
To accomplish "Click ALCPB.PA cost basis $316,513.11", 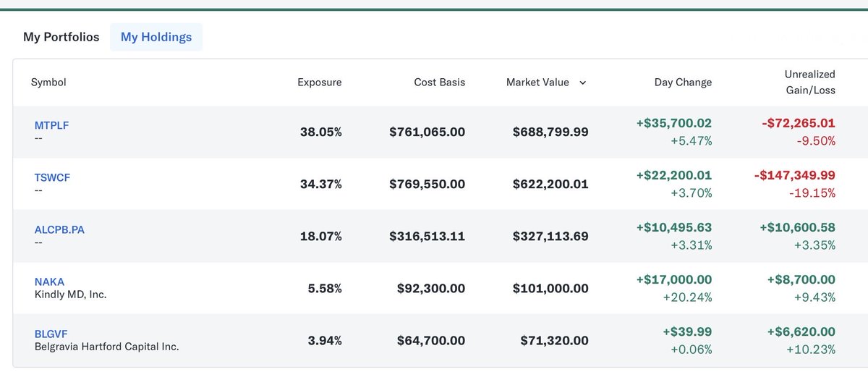I will [x=427, y=237].
